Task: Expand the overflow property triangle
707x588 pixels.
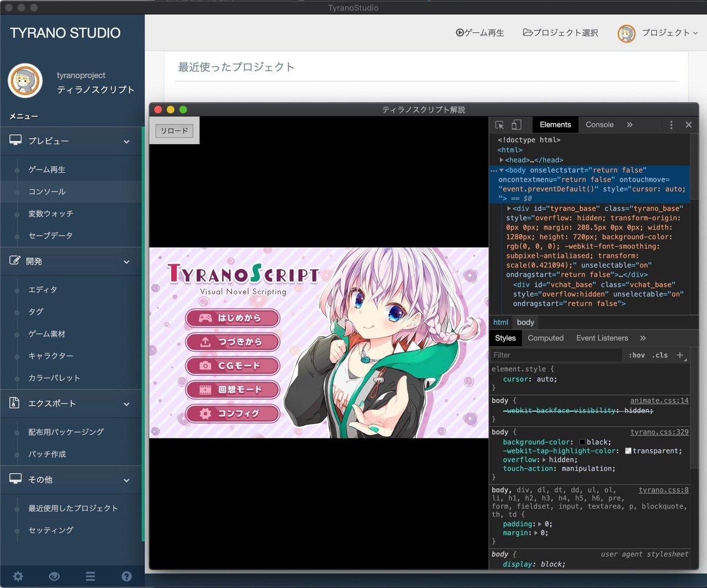Action: [x=544, y=460]
